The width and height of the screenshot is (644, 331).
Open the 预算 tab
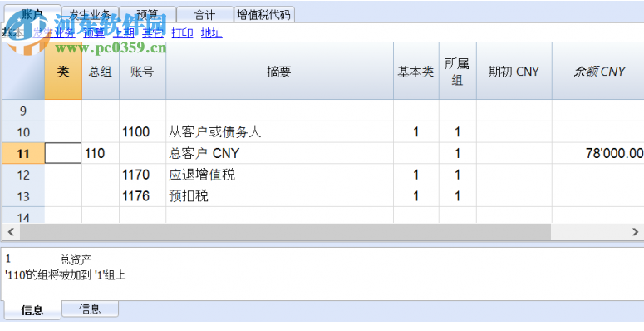click(x=147, y=15)
